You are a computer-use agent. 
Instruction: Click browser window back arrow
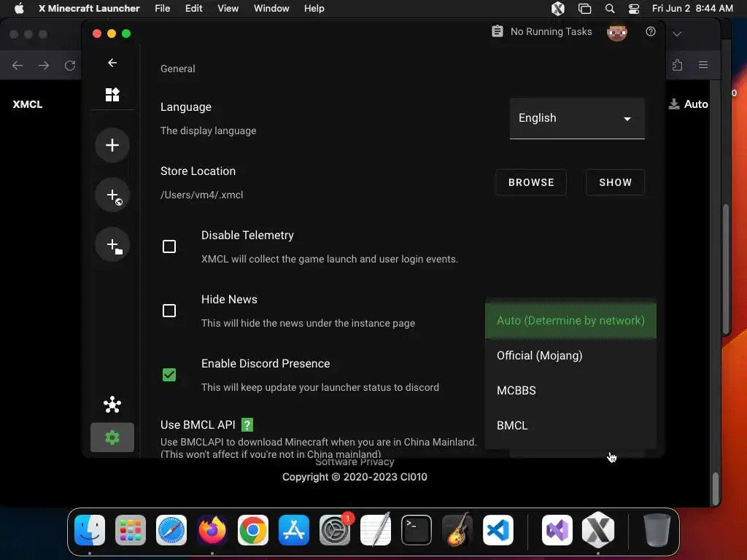18,65
